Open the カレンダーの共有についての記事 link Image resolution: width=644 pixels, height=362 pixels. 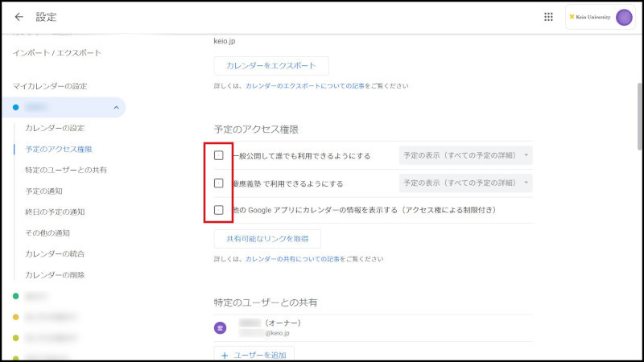point(292,260)
